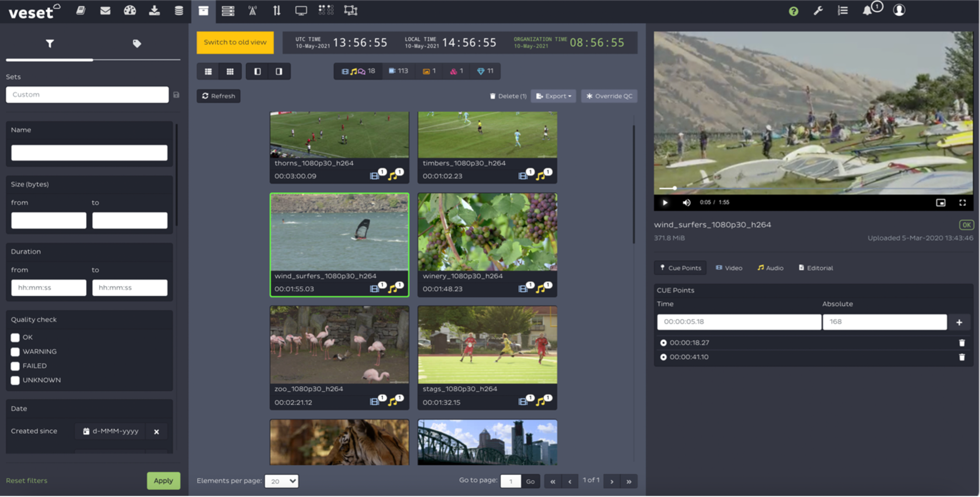The image size is (980, 497).
Task: Open the Editorial tab
Action: tap(816, 268)
